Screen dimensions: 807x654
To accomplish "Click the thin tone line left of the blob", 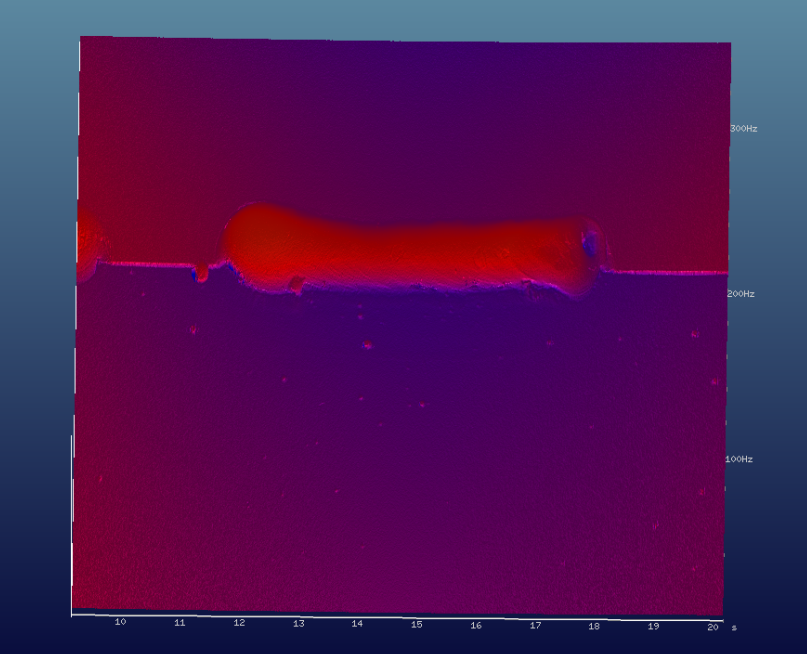I will pos(150,264).
